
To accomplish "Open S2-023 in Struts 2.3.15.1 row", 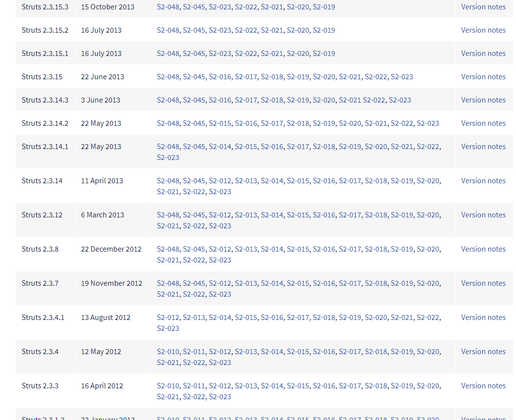I will pyautogui.click(x=220, y=53).
